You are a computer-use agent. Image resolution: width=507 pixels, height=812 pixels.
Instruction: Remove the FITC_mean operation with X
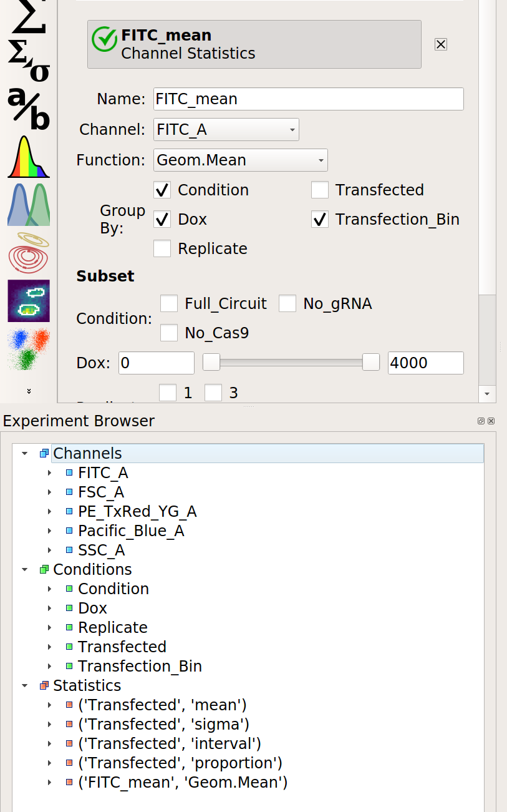click(441, 44)
